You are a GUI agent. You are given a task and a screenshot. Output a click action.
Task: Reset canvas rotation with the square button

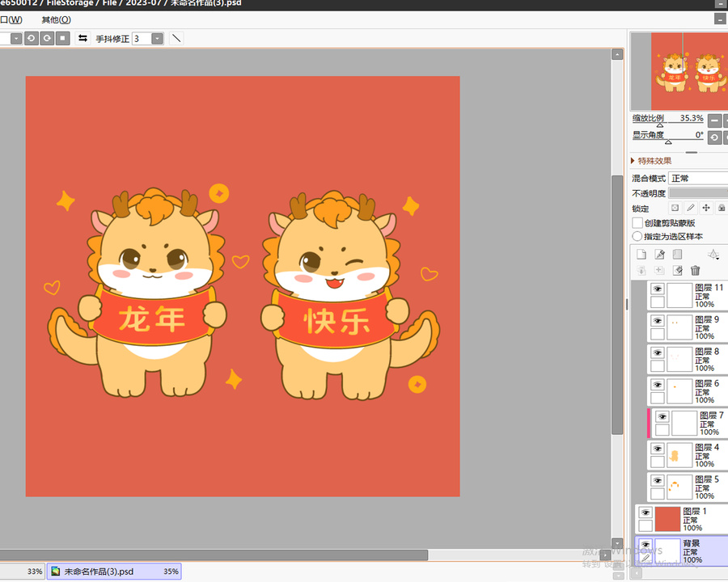[x=62, y=38]
